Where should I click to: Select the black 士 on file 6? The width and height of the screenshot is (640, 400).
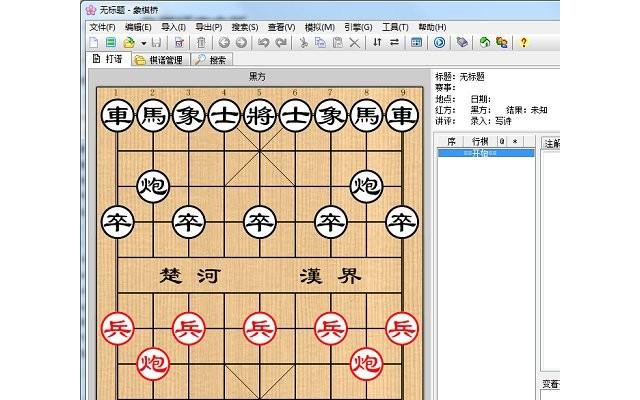295,116
